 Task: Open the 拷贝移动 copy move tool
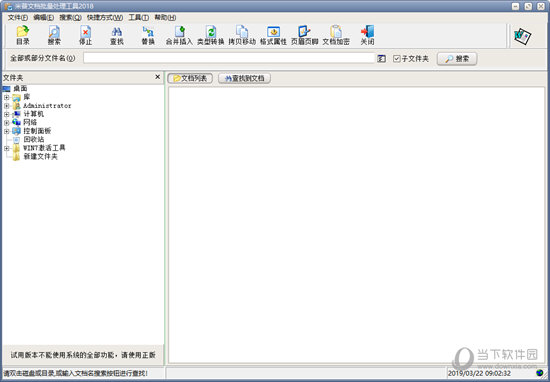pyautogui.click(x=242, y=35)
